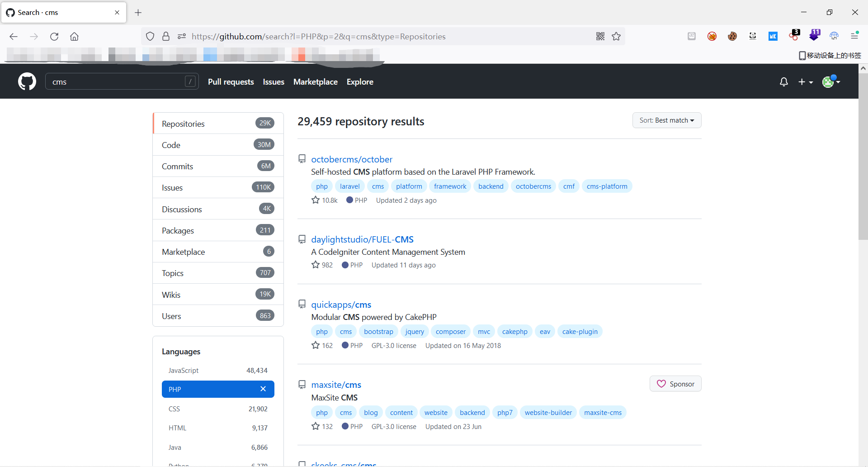Focus the GitHub search box containing cms
This screenshot has height=467, width=868.
pos(122,81)
